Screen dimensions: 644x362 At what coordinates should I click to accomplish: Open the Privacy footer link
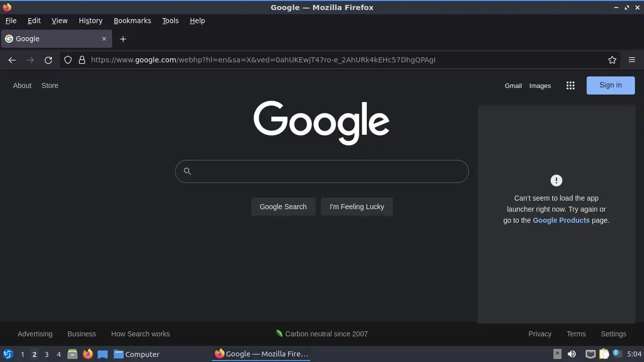pos(540,334)
